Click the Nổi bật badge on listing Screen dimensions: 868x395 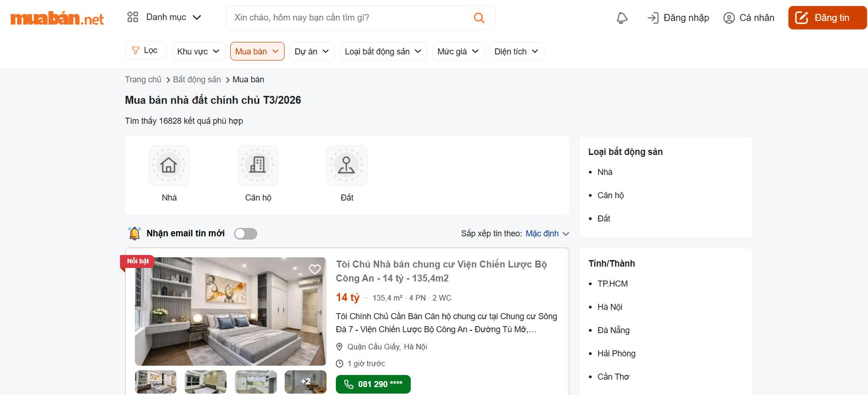pyautogui.click(x=138, y=261)
